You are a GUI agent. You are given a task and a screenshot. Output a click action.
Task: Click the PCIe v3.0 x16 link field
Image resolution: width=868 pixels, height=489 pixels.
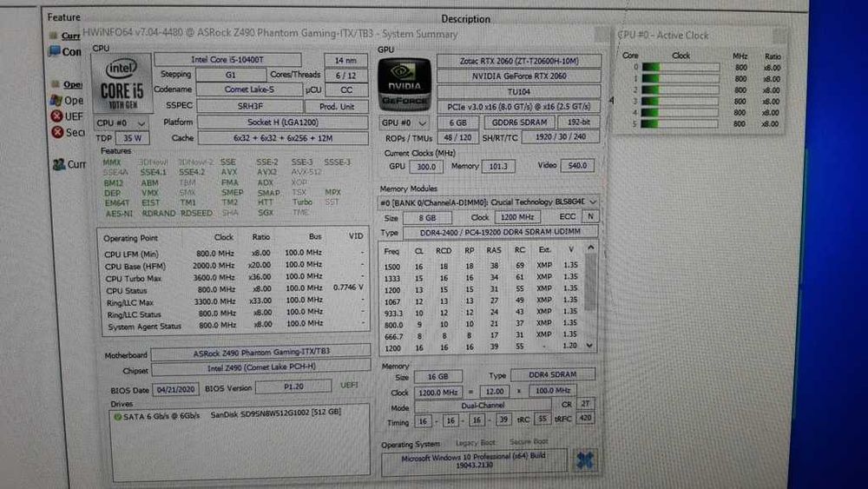(x=519, y=106)
